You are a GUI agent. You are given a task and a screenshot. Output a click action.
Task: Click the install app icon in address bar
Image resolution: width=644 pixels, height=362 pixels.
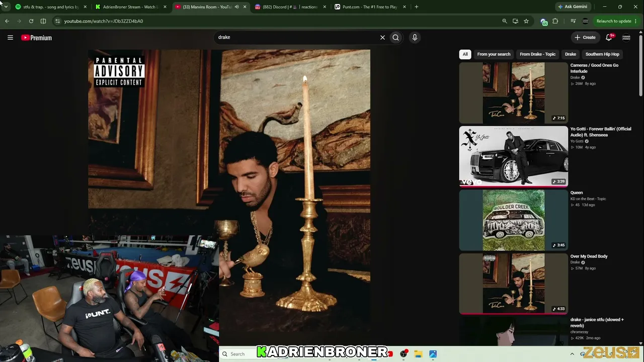pos(515,21)
